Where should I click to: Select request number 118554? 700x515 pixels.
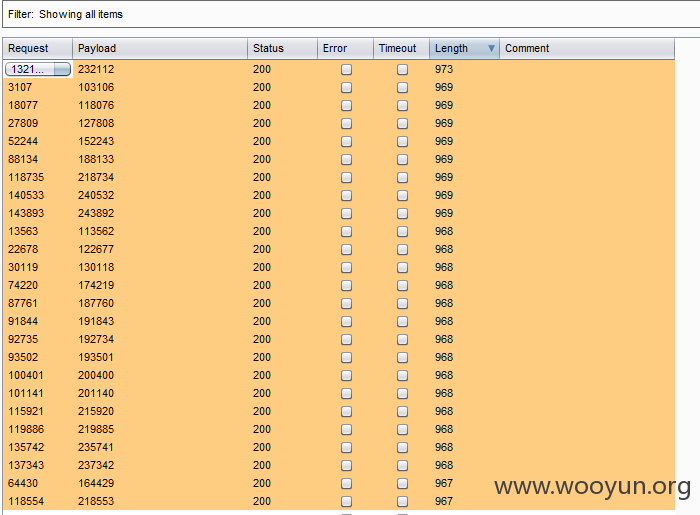point(26,501)
